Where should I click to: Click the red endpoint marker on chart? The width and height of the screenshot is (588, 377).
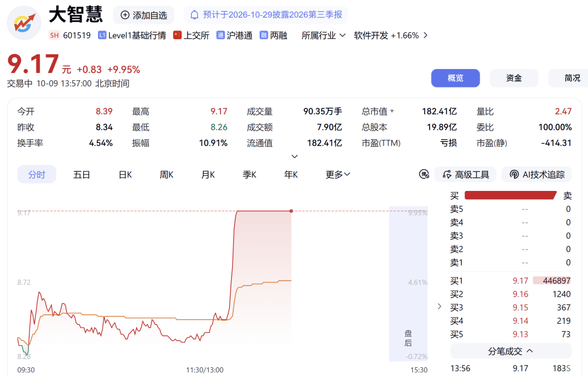click(291, 211)
